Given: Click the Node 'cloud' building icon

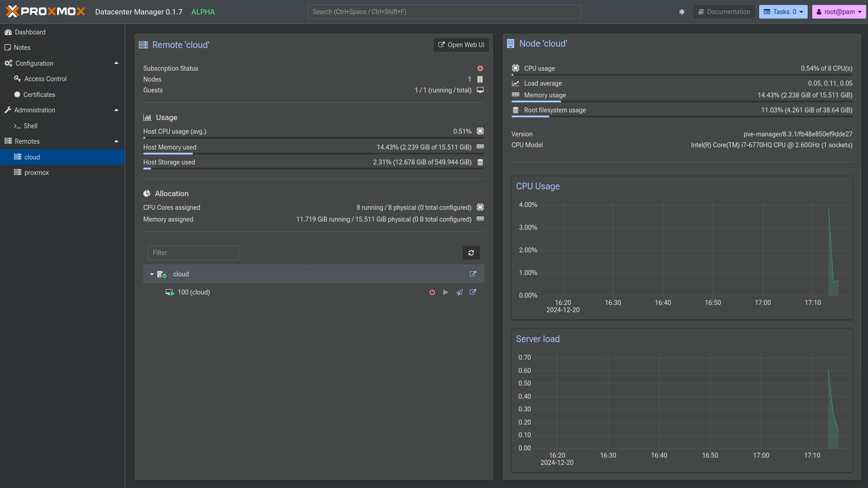Looking at the screenshot, I should coord(511,43).
